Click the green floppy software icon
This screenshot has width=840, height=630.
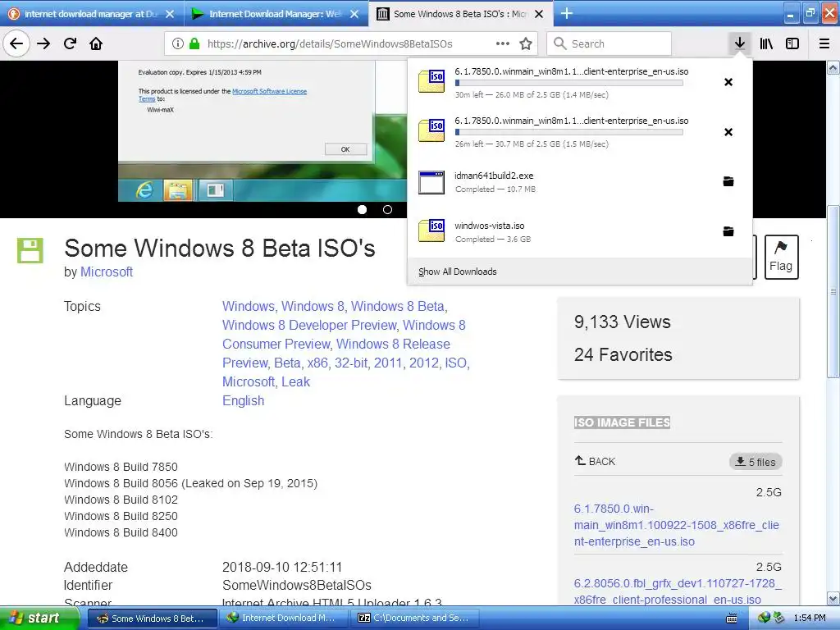tap(30, 250)
